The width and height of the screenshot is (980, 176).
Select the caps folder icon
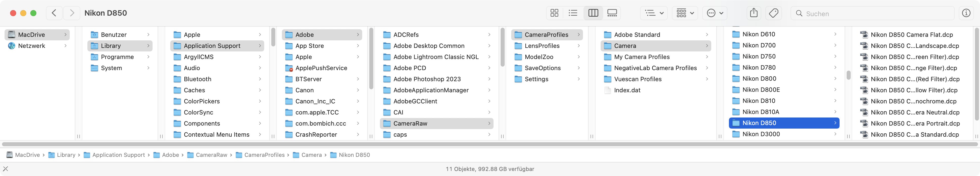(387, 135)
